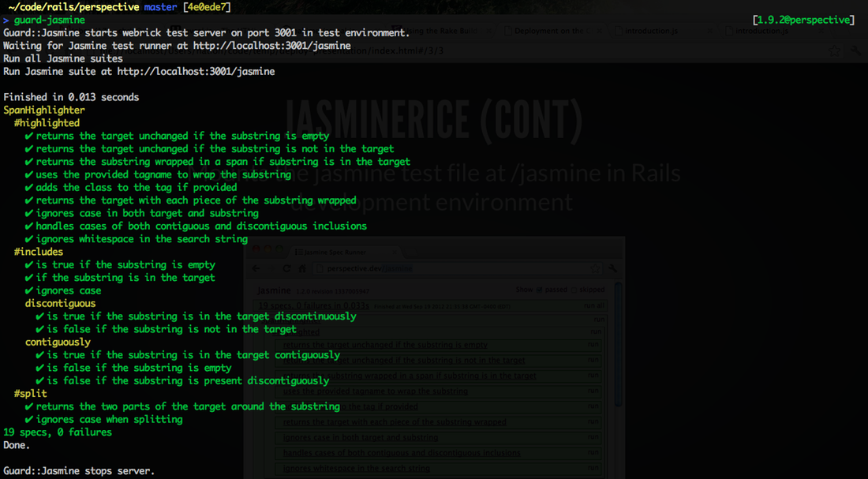Click the 'Finished in 0.013 seconds' line
This screenshot has height=479, width=868.
(71, 97)
